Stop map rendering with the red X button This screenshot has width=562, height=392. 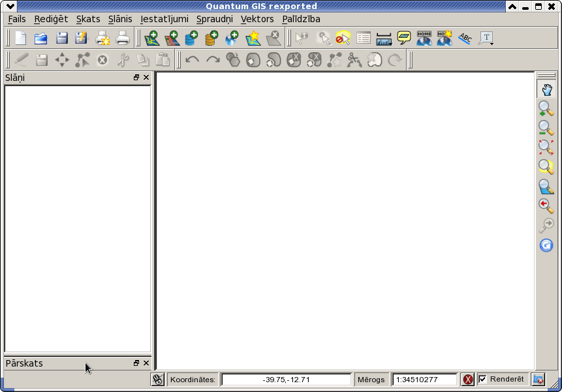click(468, 380)
